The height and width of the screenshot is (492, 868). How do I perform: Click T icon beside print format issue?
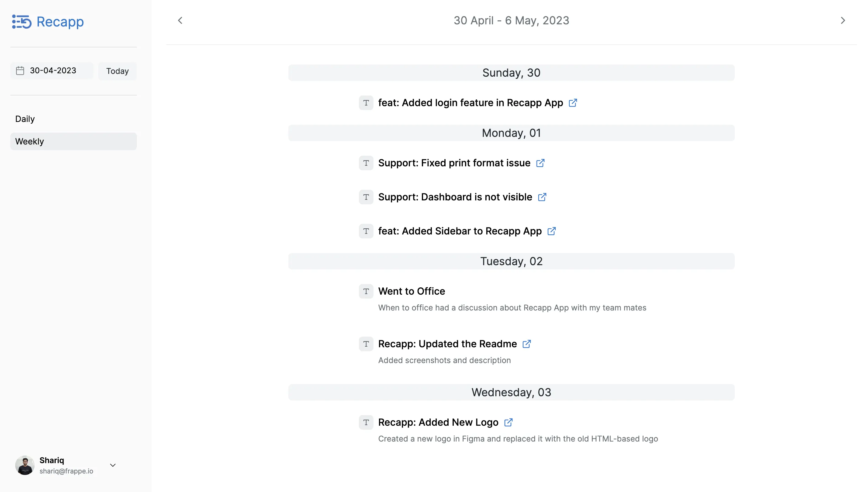point(366,163)
